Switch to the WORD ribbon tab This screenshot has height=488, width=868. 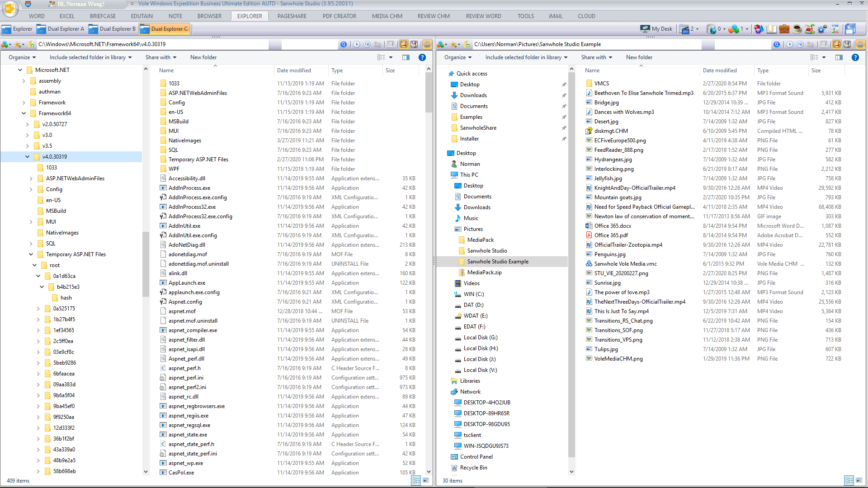click(37, 16)
